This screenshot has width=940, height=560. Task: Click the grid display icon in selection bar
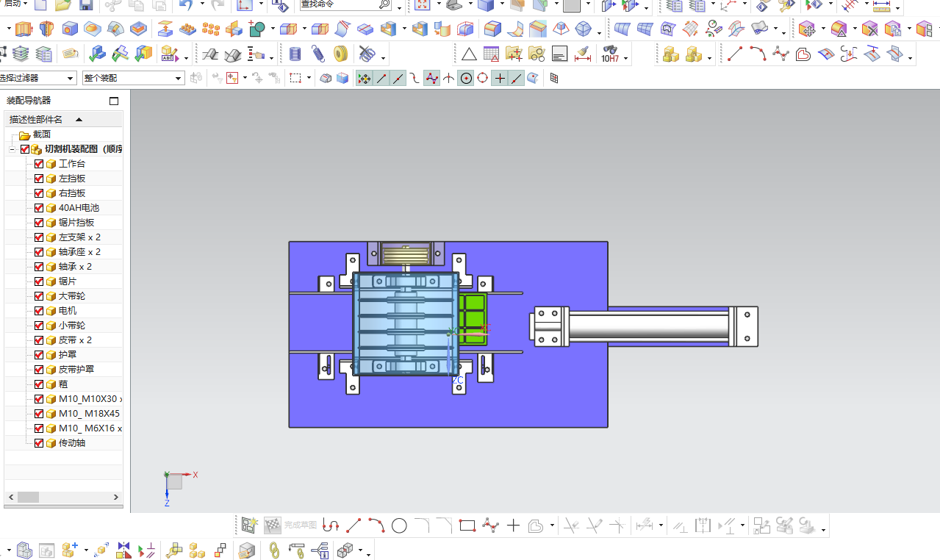(554, 78)
